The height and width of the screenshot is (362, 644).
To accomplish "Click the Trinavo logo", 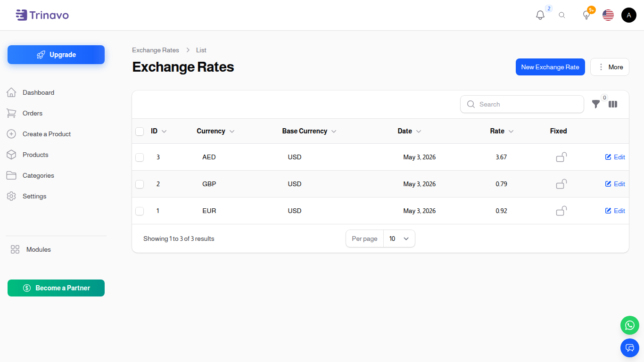I will pos(42,15).
